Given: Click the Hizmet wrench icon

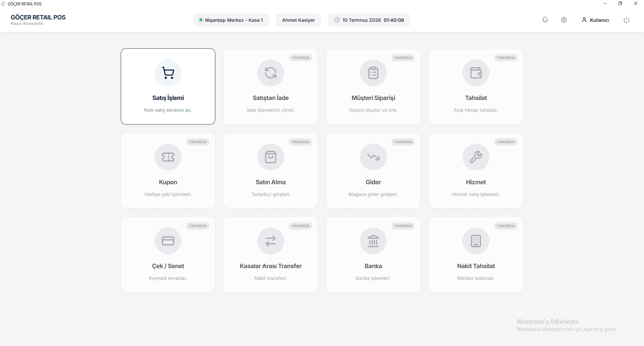Looking at the screenshot, I should coord(476,157).
